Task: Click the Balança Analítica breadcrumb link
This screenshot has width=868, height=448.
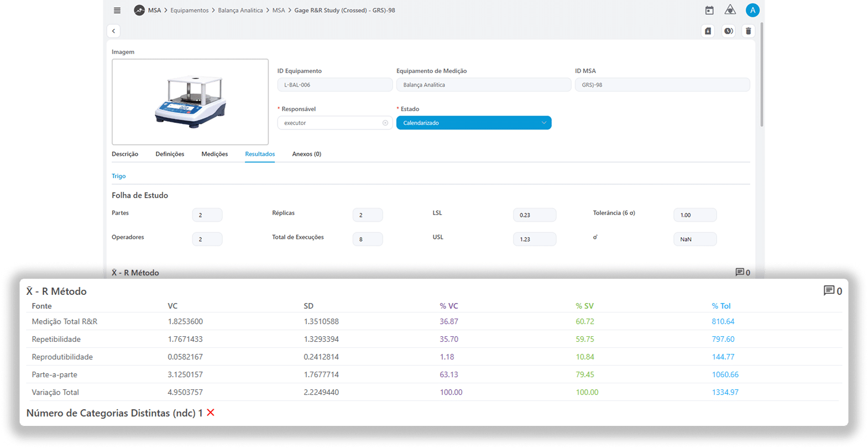Action: tap(240, 11)
